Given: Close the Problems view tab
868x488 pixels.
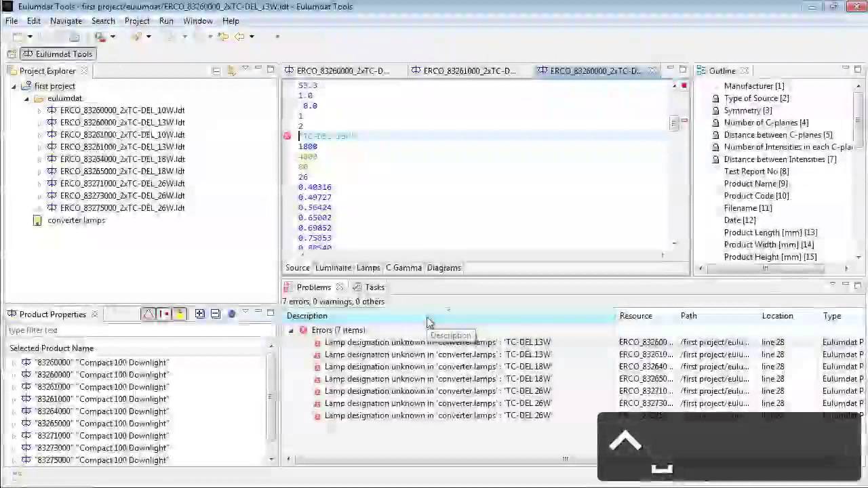Looking at the screenshot, I should pyautogui.click(x=340, y=287).
